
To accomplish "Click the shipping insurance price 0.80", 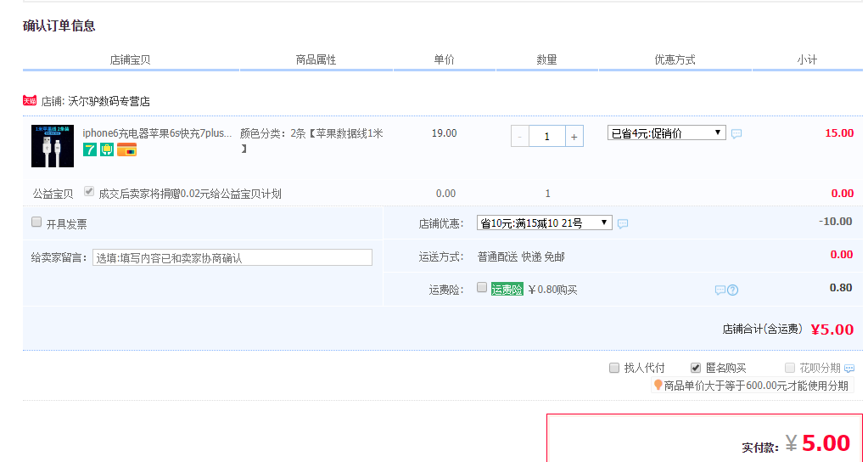I will click(x=840, y=288).
